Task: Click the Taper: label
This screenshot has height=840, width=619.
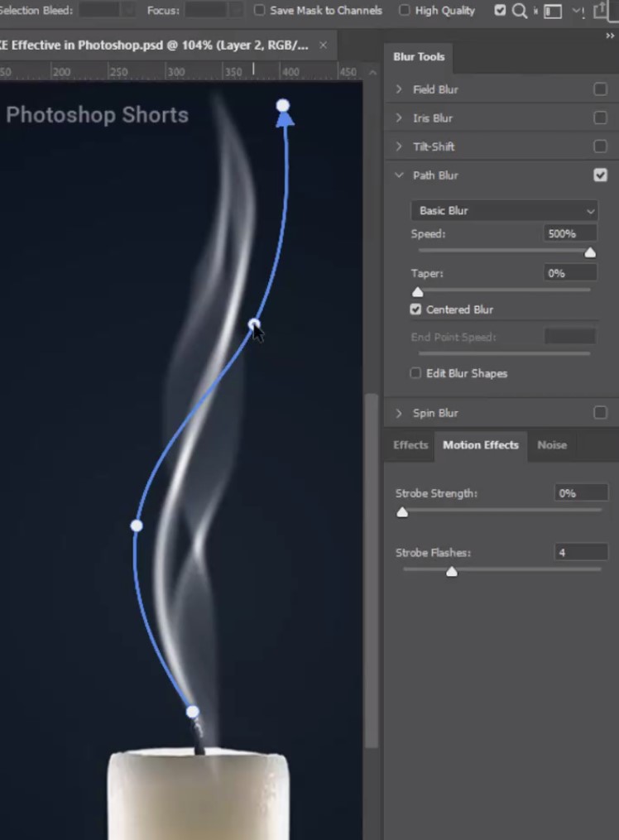Action: click(x=427, y=273)
